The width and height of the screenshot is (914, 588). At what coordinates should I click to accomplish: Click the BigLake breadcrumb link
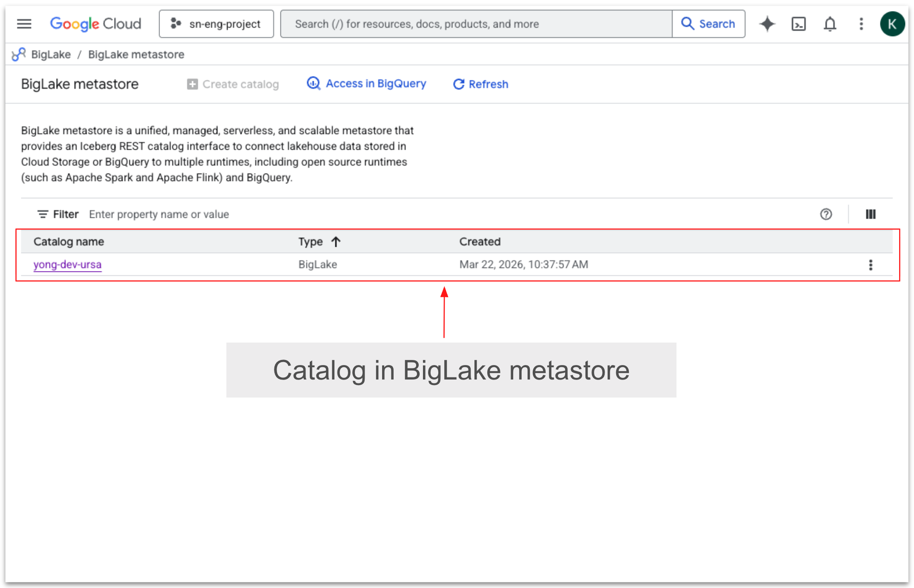pos(51,54)
